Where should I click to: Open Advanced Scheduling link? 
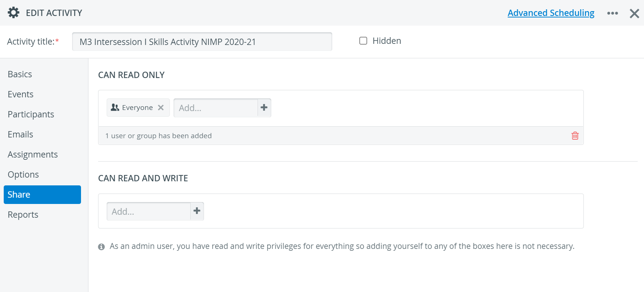point(551,13)
